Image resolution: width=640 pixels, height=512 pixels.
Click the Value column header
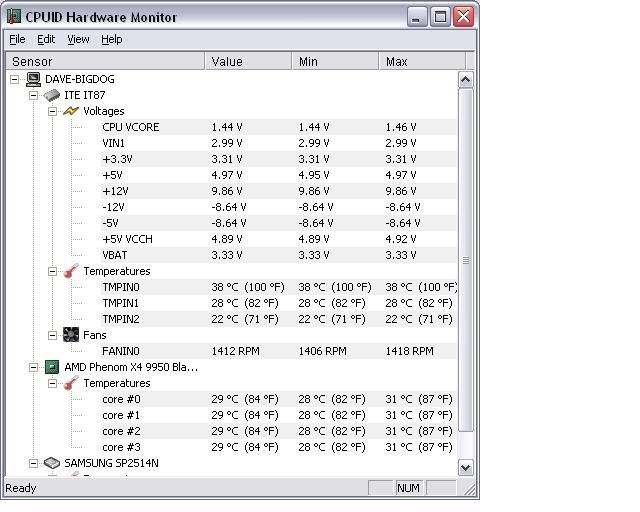(x=248, y=61)
